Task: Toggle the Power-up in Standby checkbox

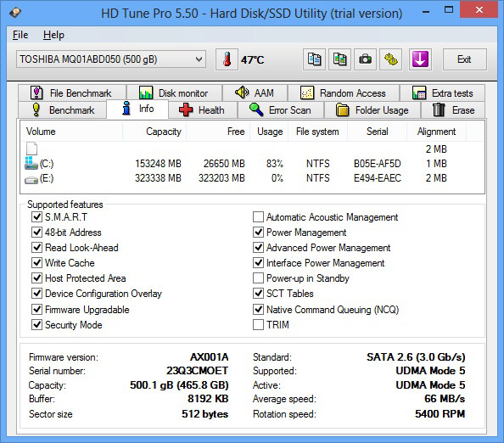Action: (258, 278)
